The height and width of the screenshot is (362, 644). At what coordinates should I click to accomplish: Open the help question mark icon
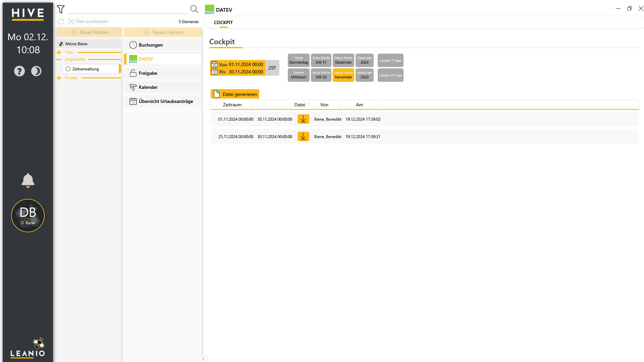click(19, 71)
